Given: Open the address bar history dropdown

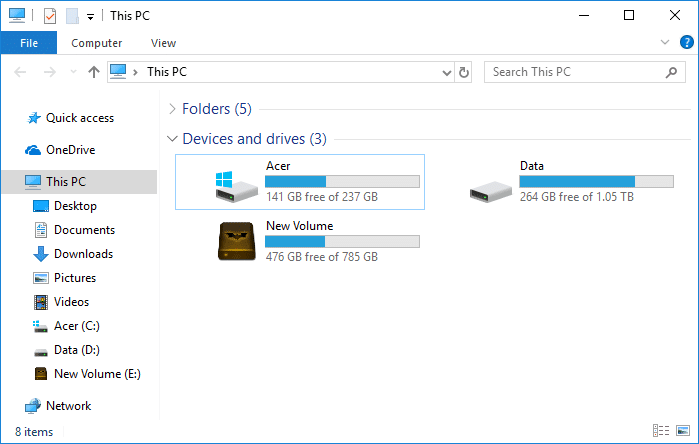Looking at the screenshot, I should pyautogui.click(x=447, y=72).
